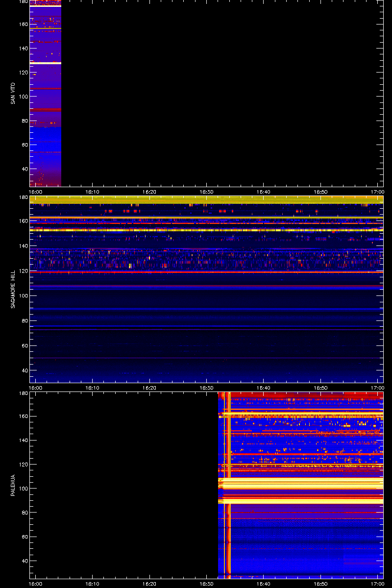
Task: Click the 100 frequency tick on San Vito axis
Action: click(x=23, y=96)
